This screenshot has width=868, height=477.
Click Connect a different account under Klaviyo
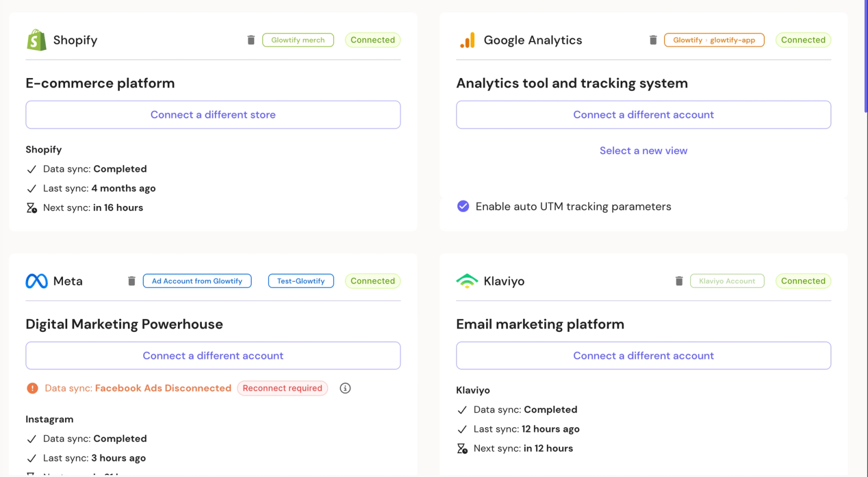pos(643,356)
